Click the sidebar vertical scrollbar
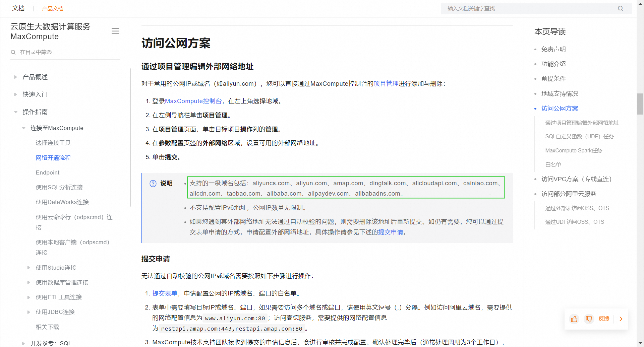Image resolution: width=644 pixels, height=347 pixels. (x=130, y=137)
